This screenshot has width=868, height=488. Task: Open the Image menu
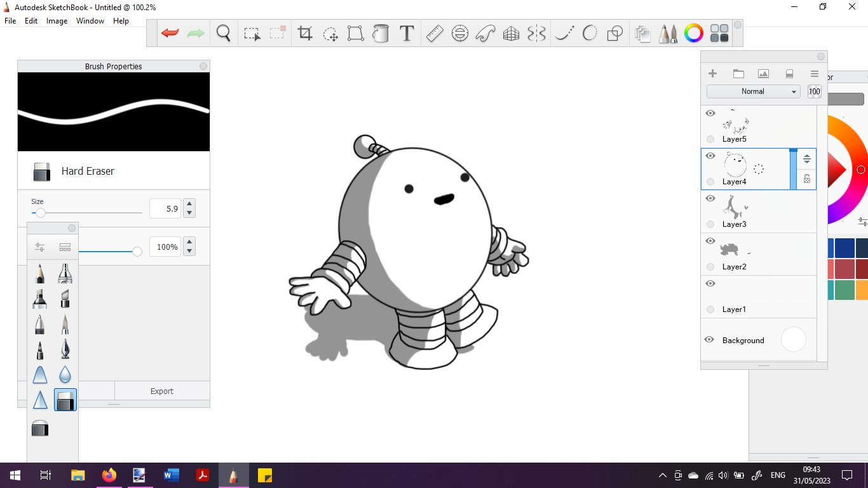(57, 20)
